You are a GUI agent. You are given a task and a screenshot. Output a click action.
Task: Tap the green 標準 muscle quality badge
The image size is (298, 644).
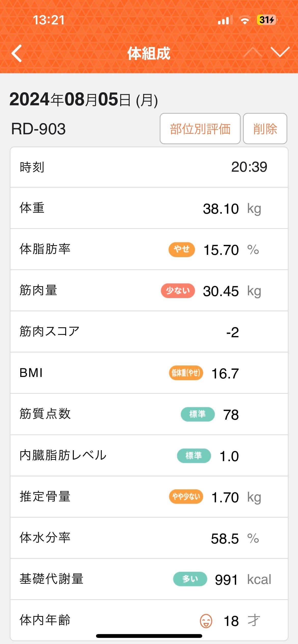point(198,414)
